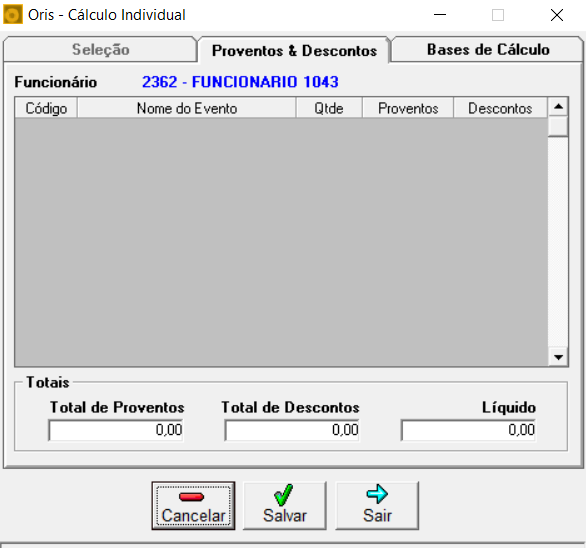Save with the green checkmark Salvar button
586x548 pixels.
point(285,505)
